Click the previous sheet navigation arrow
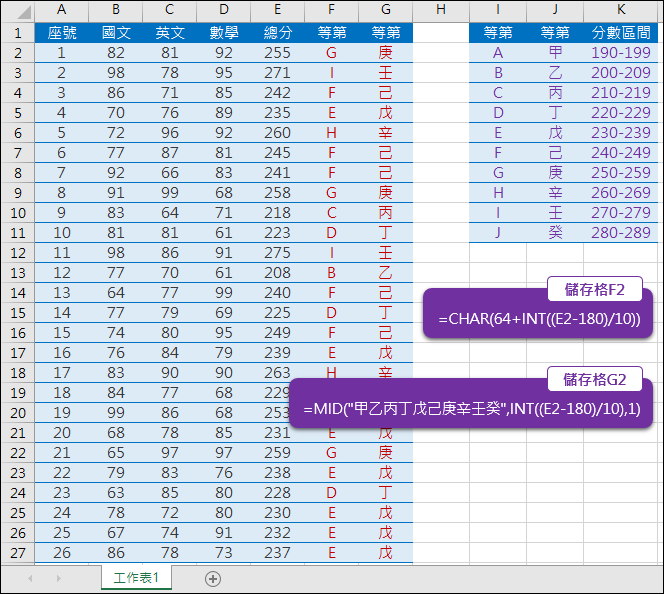The image size is (664, 594). 30,578
